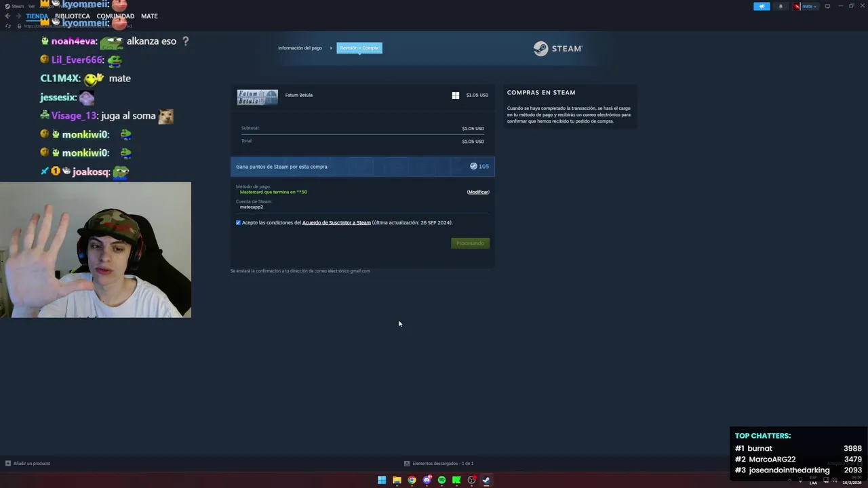Click Mastercard que termina en **50 text
The width and height of the screenshot is (868, 488).
click(273, 192)
